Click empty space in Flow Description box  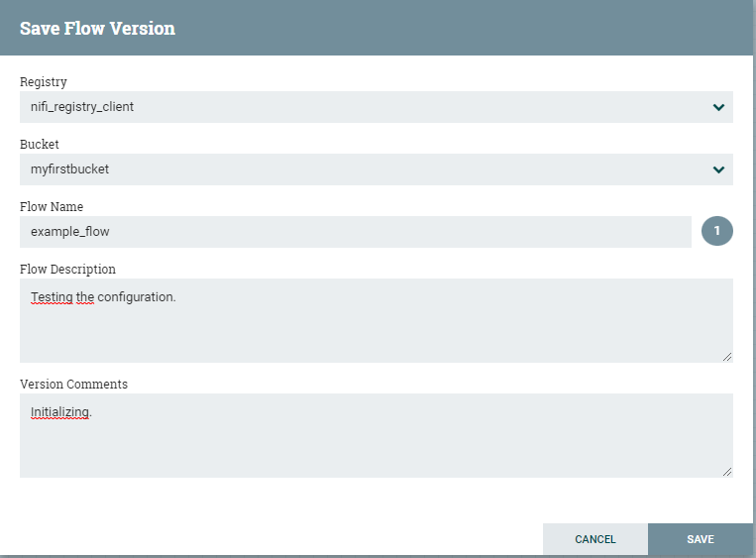click(x=377, y=332)
